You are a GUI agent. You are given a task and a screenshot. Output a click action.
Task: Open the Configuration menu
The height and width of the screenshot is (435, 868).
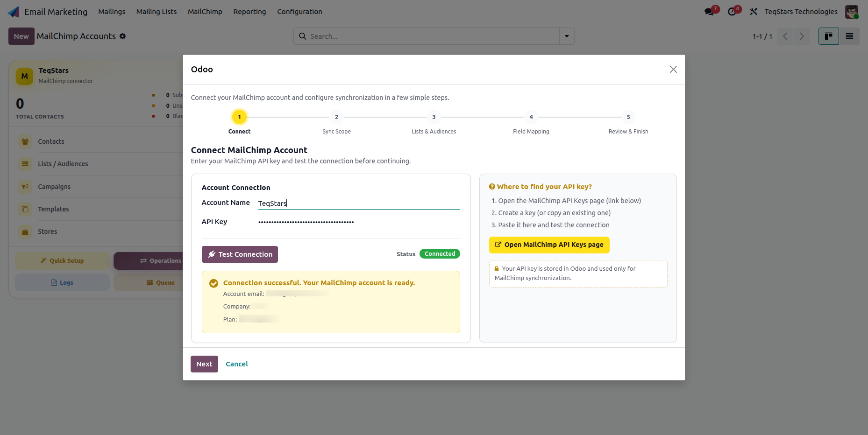tap(299, 12)
